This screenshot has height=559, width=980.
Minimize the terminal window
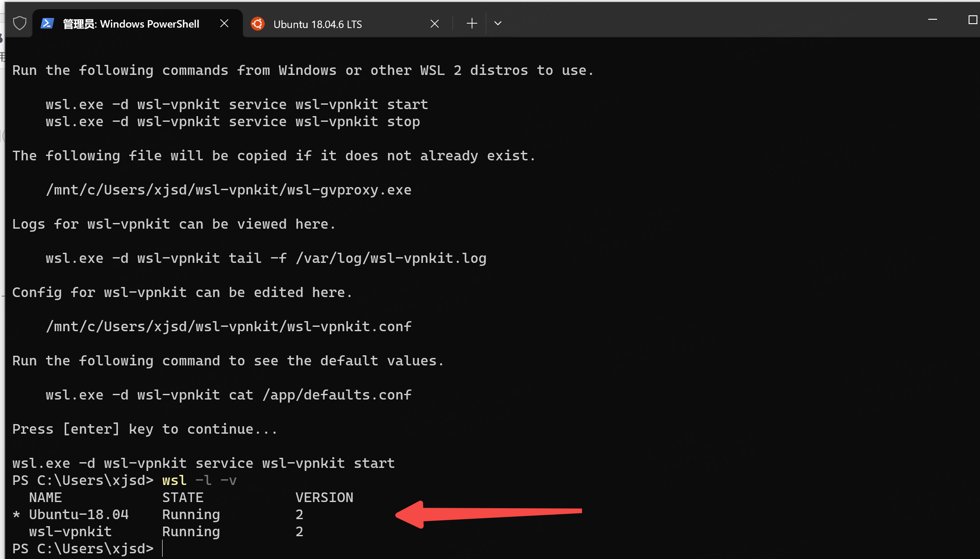click(933, 20)
